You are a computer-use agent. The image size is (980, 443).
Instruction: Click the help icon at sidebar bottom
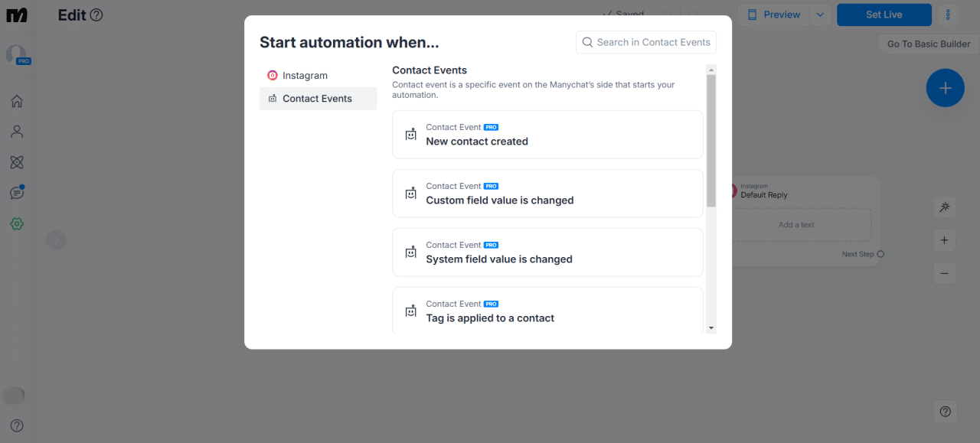pos(17,425)
